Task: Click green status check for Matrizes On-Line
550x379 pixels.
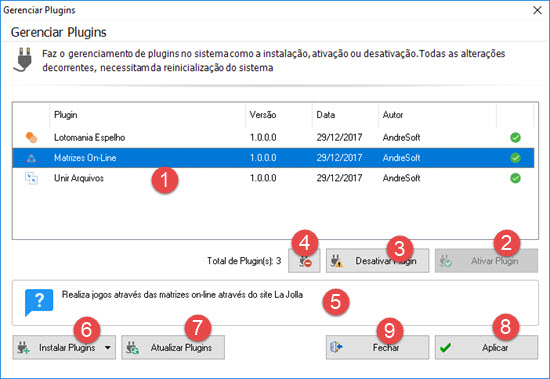Action: click(515, 158)
